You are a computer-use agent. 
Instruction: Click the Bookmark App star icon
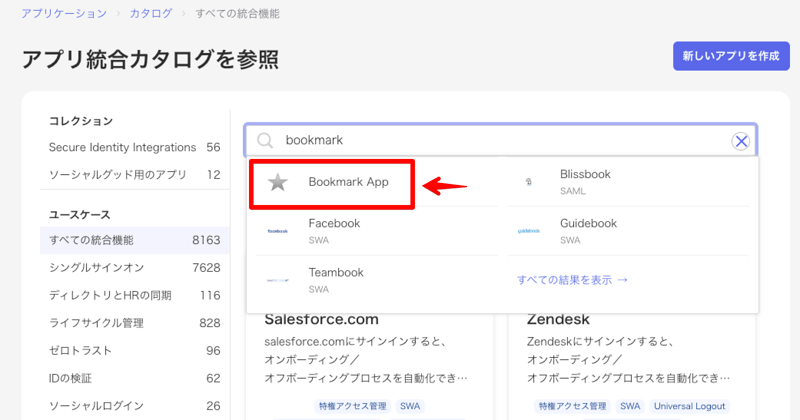click(278, 183)
